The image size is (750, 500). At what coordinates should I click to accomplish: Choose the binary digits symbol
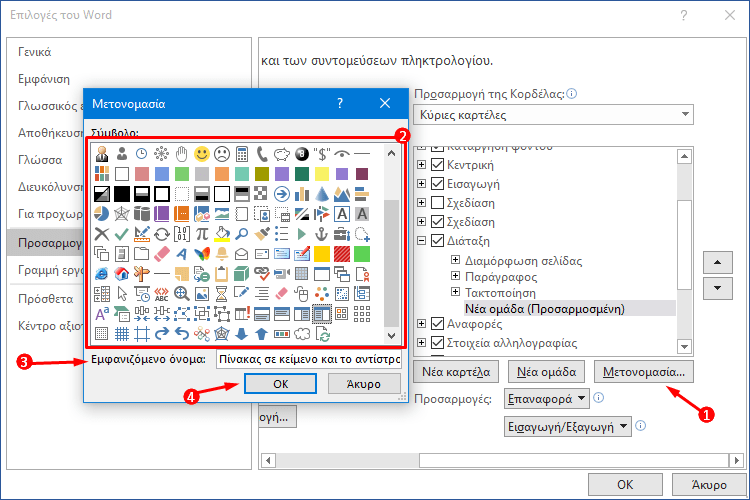point(182,234)
